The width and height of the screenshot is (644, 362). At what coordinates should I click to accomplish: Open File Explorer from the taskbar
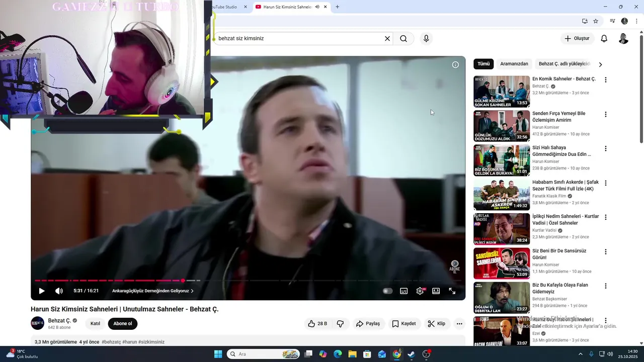point(352,354)
